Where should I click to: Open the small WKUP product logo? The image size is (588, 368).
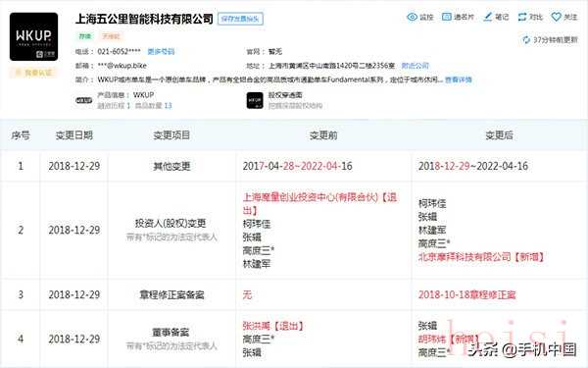coord(83,100)
